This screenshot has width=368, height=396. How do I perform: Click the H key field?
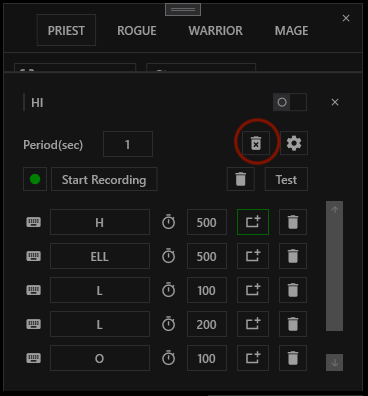100,222
